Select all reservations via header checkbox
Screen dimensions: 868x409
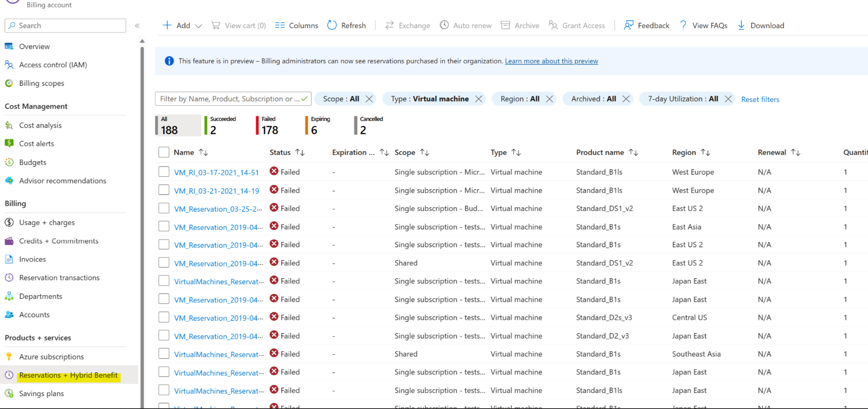click(164, 152)
